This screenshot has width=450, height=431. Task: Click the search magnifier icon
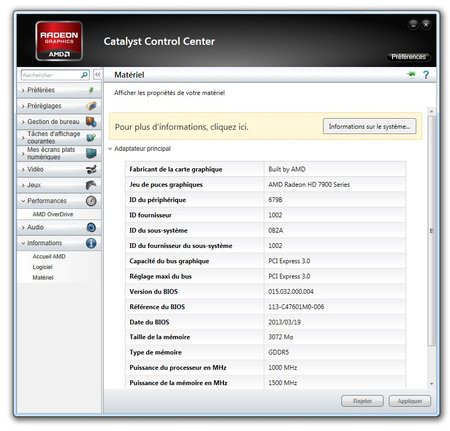[x=85, y=75]
